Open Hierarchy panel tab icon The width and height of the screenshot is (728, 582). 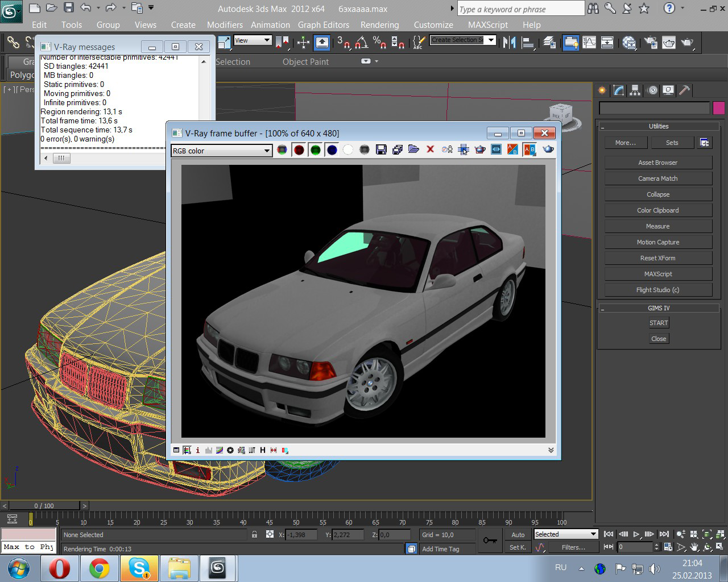(635, 90)
